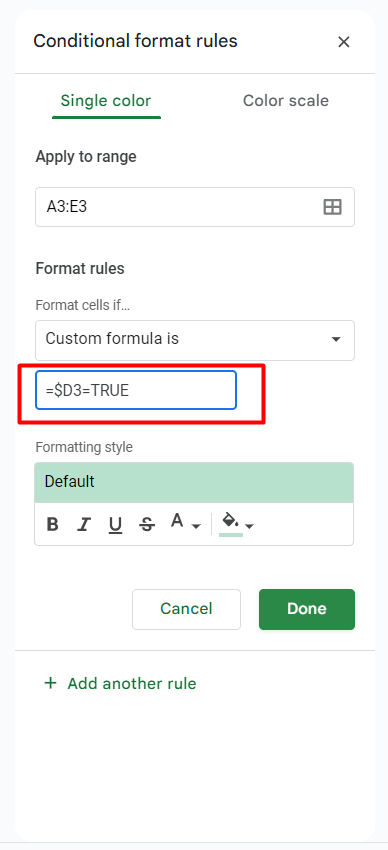This screenshot has width=388, height=850.
Task: Click the plus icon to add rule
Action: [50, 683]
